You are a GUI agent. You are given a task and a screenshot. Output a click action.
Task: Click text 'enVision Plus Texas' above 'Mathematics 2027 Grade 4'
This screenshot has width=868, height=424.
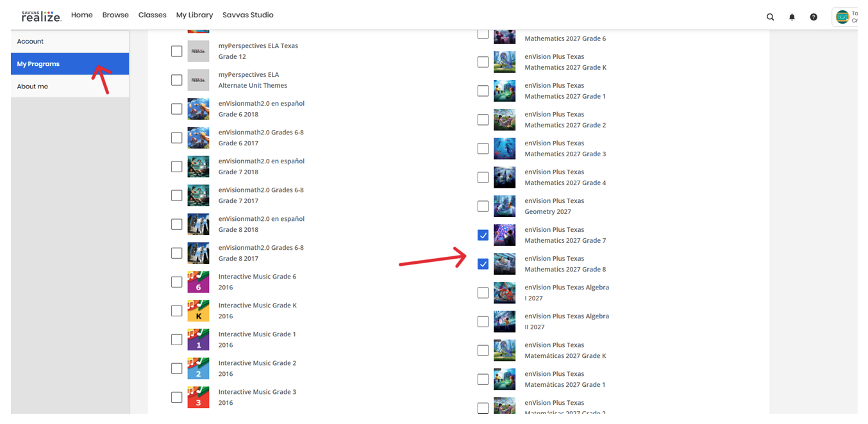click(555, 172)
